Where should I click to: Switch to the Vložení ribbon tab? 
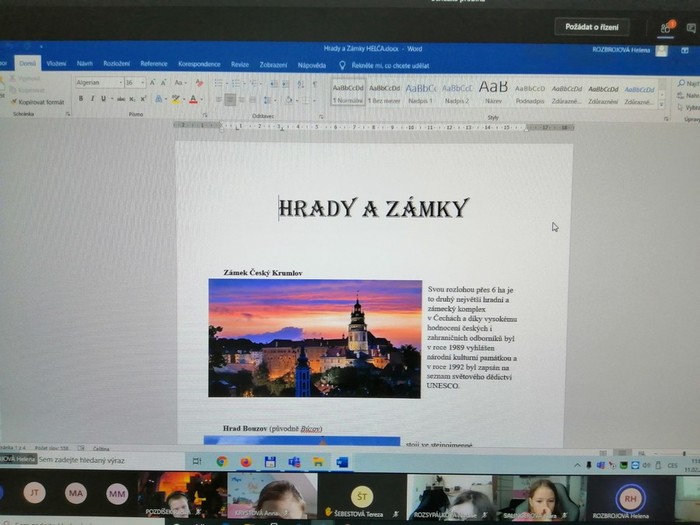56,64
